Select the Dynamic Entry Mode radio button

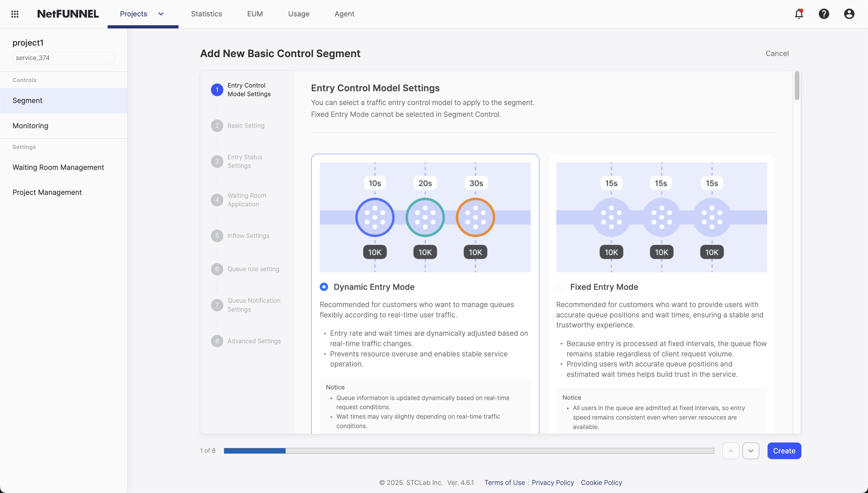click(324, 286)
